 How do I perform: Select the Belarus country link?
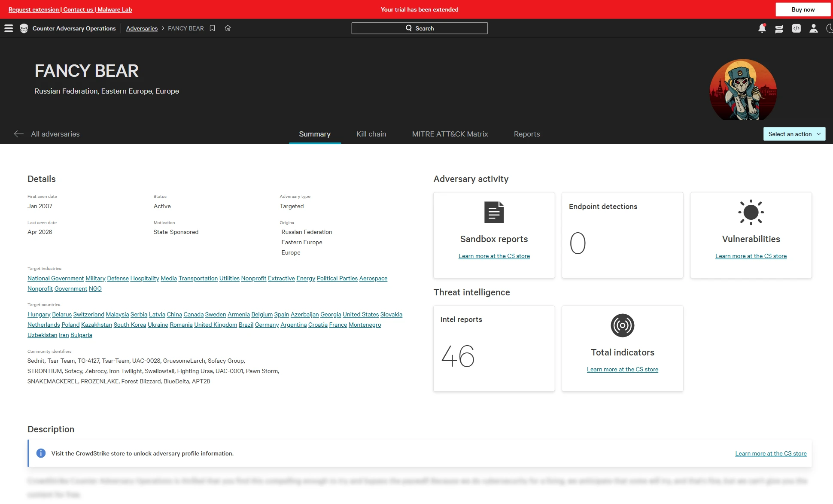(x=62, y=314)
